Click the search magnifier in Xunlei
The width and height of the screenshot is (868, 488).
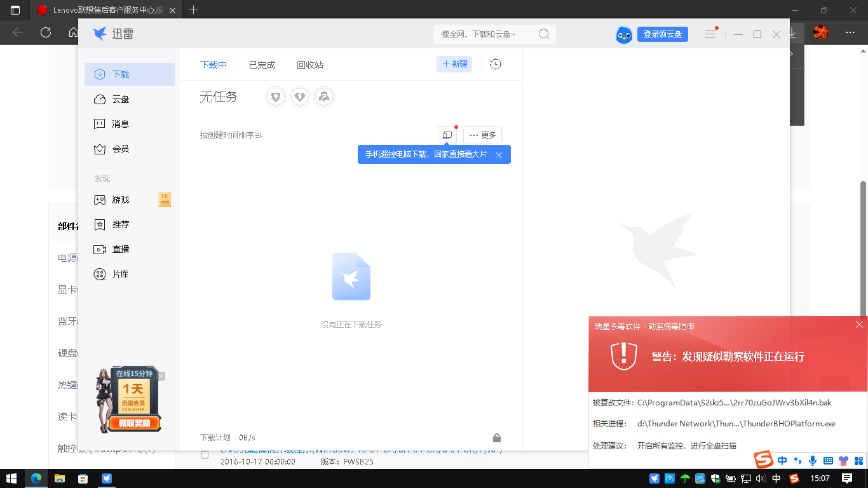(544, 34)
